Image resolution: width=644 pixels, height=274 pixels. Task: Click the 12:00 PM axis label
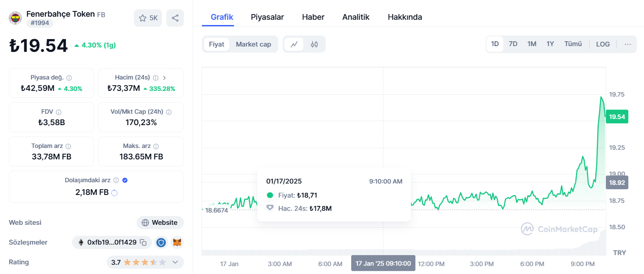click(431, 264)
